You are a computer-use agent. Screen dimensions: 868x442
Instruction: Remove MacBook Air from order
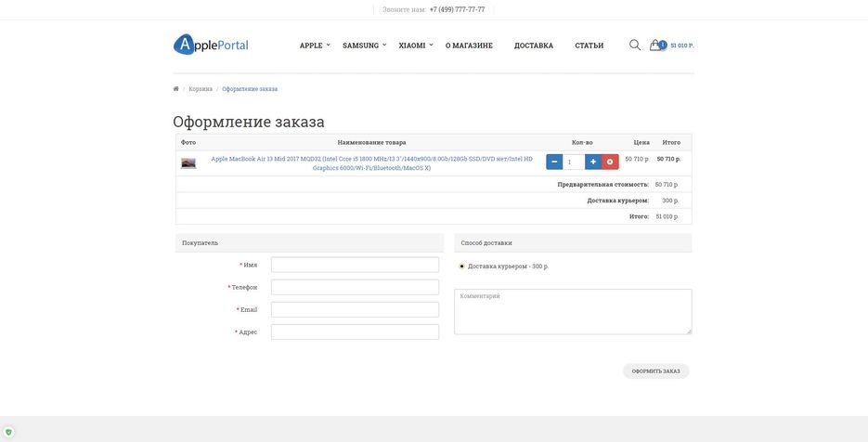[x=610, y=162]
